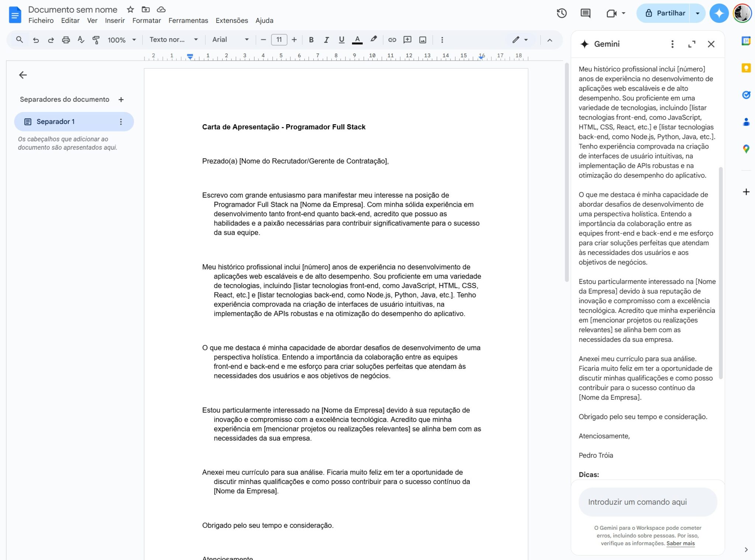Move document to a folder
Screen dimensions: 755x560
[146, 10]
